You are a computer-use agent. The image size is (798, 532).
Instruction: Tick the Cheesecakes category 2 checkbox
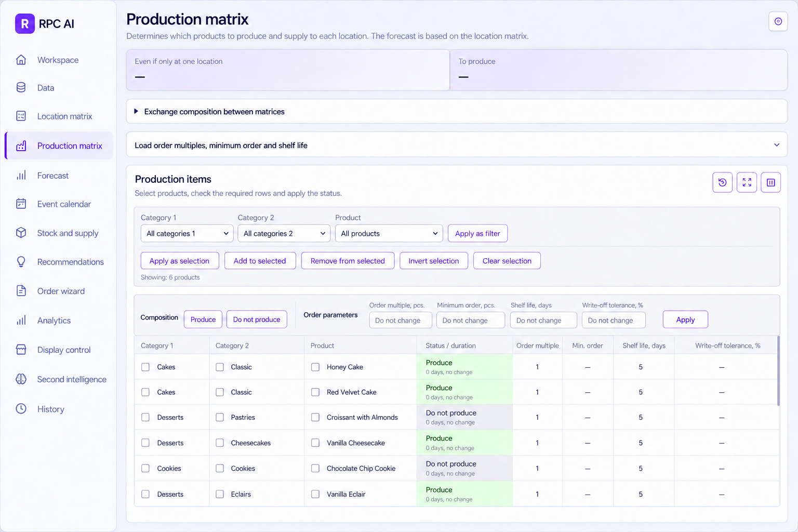(220, 443)
